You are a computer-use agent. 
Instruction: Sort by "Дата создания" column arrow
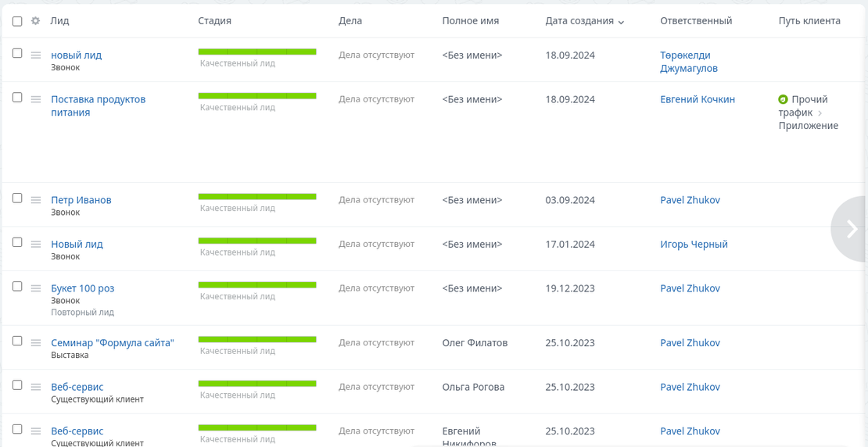[621, 22]
